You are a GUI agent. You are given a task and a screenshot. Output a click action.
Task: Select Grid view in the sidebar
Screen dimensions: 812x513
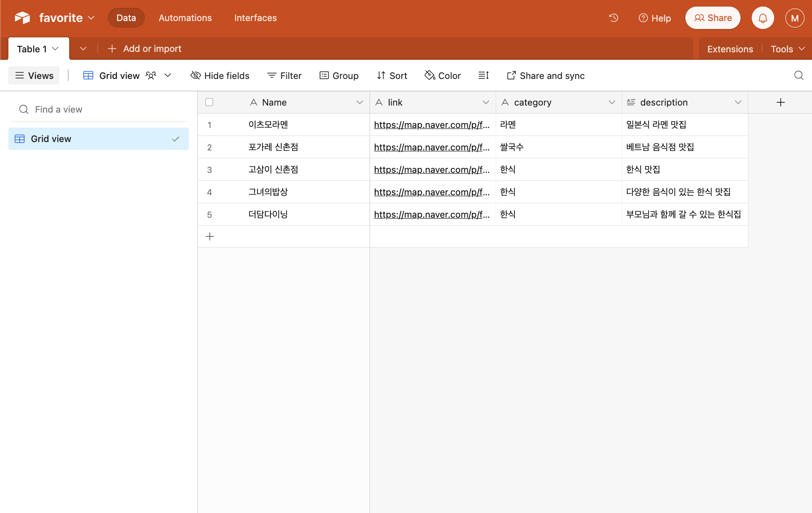(99, 139)
